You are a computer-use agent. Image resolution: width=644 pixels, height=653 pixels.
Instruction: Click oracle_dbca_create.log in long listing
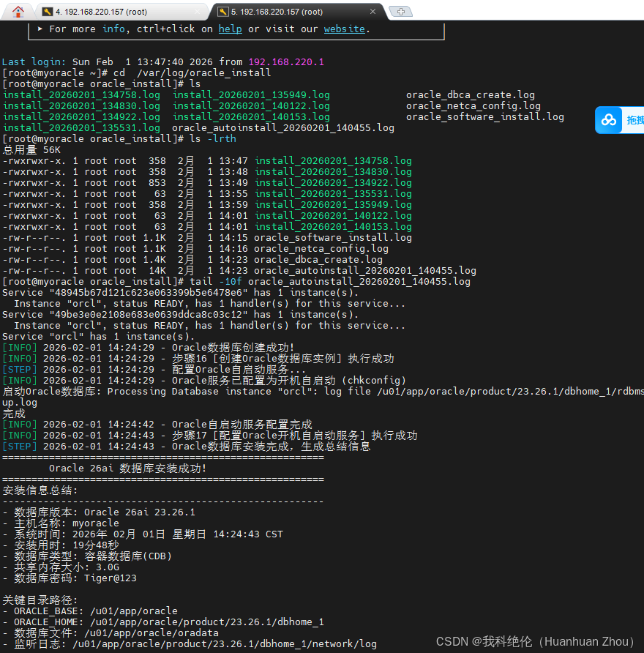318,259
